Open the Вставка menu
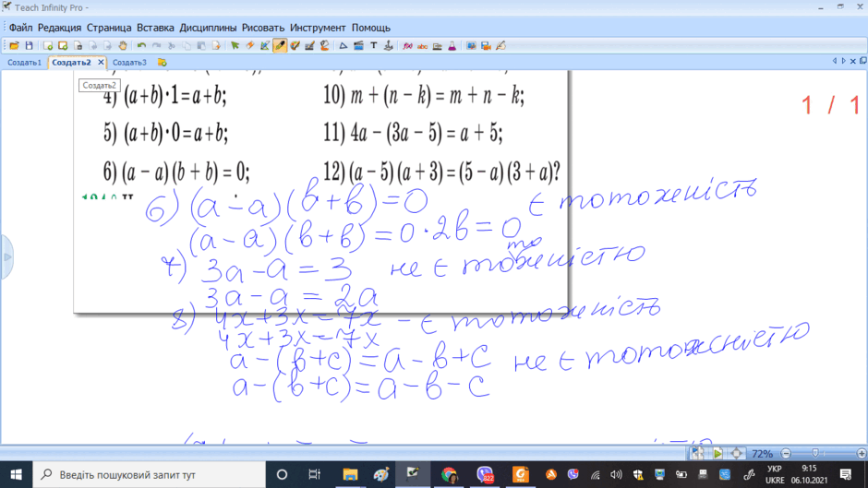 155,28
